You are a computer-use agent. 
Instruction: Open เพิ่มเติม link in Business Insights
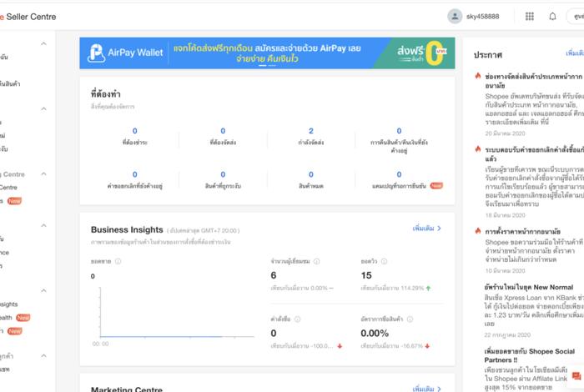coord(426,228)
